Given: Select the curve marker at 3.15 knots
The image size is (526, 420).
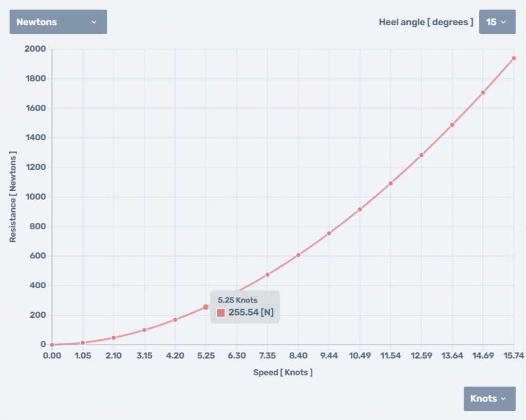Looking at the screenshot, I should click(144, 330).
